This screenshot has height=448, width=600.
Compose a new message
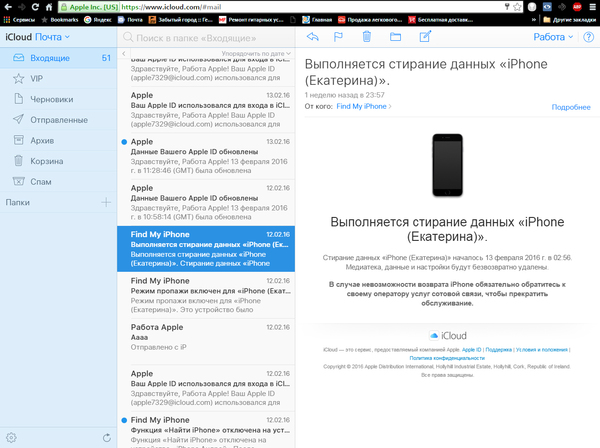coord(425,37)
